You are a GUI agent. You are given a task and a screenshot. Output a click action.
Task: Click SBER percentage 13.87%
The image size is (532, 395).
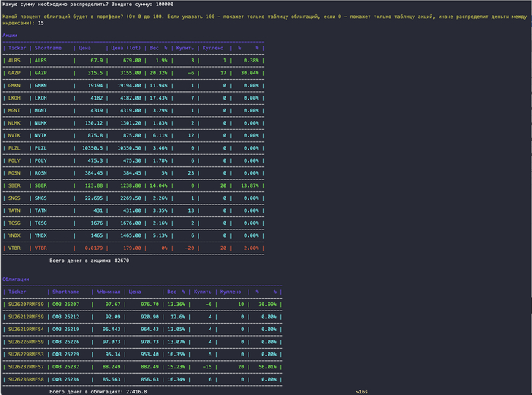click(250, 186)
